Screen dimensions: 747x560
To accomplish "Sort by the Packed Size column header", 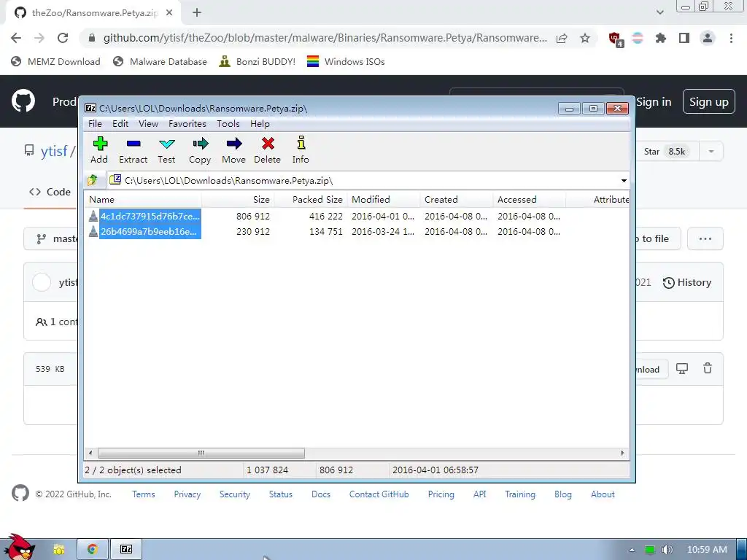I will point(311,200).
